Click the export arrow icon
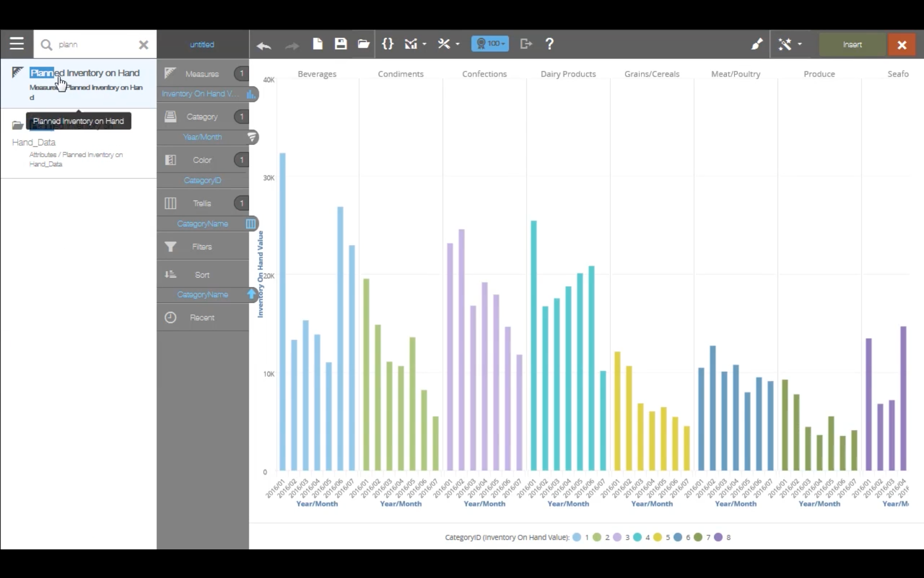 (526, 43)
